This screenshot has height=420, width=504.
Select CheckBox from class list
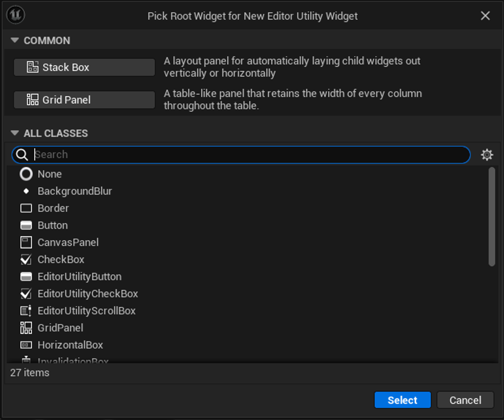[61, 260]
